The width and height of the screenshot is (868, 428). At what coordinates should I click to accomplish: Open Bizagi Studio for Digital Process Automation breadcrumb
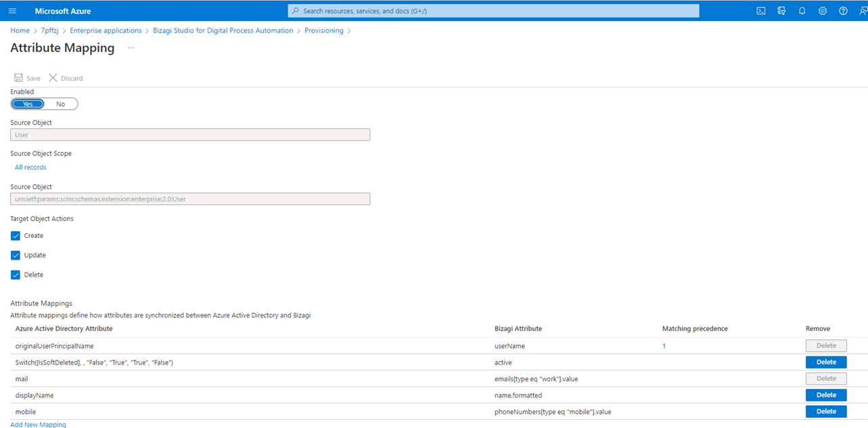[x=223, y=30]
